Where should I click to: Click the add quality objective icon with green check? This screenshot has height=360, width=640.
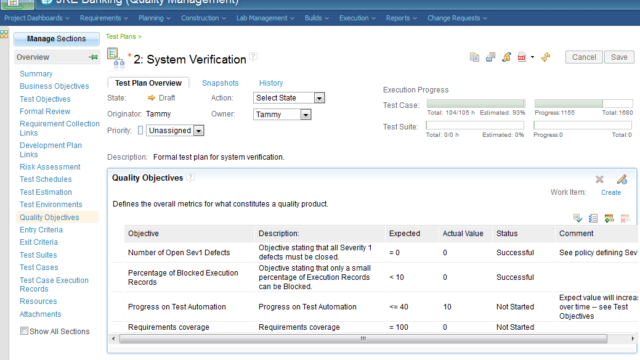click(577, 218)
